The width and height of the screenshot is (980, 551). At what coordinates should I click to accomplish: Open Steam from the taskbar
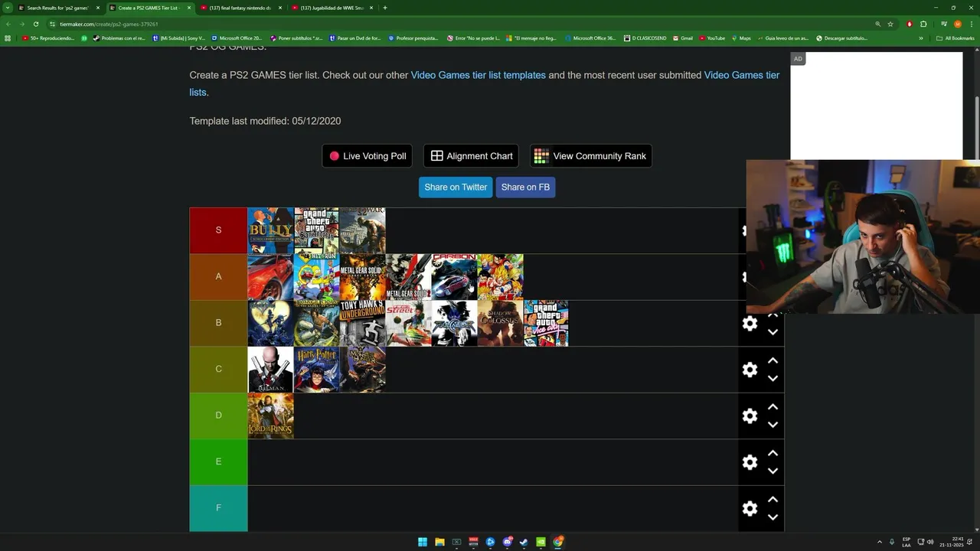tap(524, 542)
